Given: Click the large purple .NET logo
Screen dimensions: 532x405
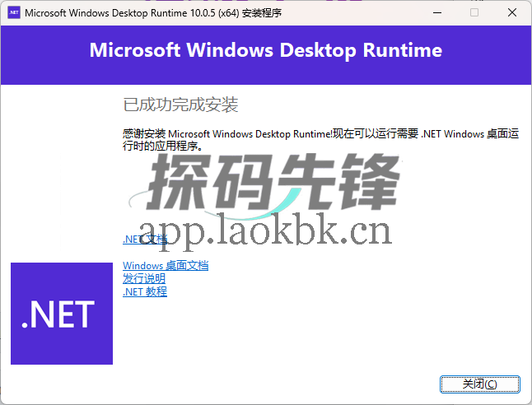Looking at the screenshot, I should coord(62,314).
